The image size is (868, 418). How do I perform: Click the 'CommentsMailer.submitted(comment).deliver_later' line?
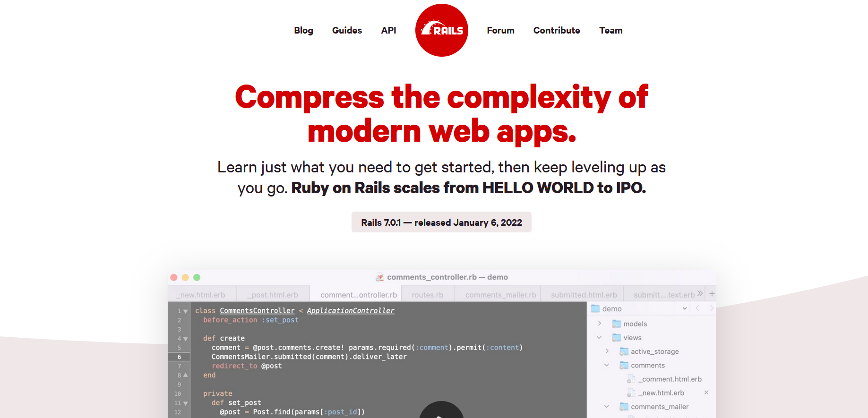[x=309, y=357]
